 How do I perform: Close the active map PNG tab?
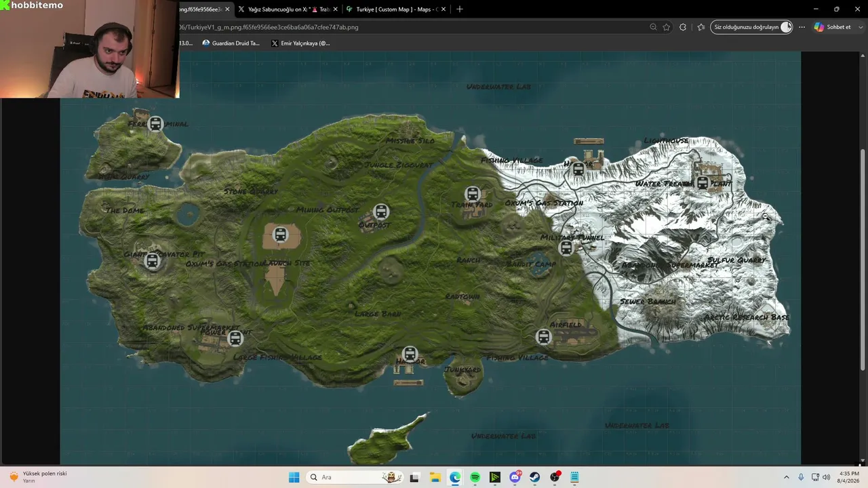pos(227,9)
